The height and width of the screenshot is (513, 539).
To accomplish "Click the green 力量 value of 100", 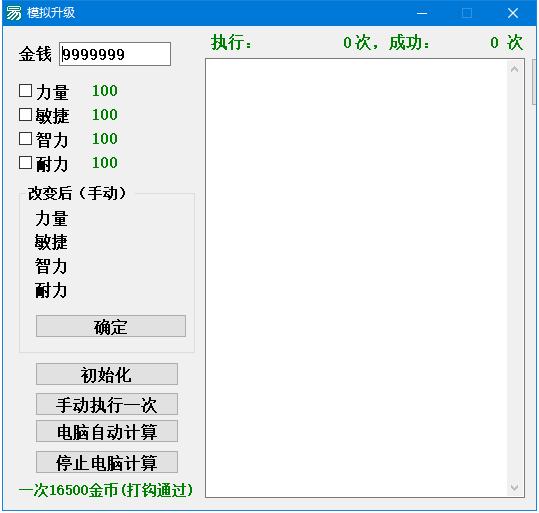I will tap(105, 91).
